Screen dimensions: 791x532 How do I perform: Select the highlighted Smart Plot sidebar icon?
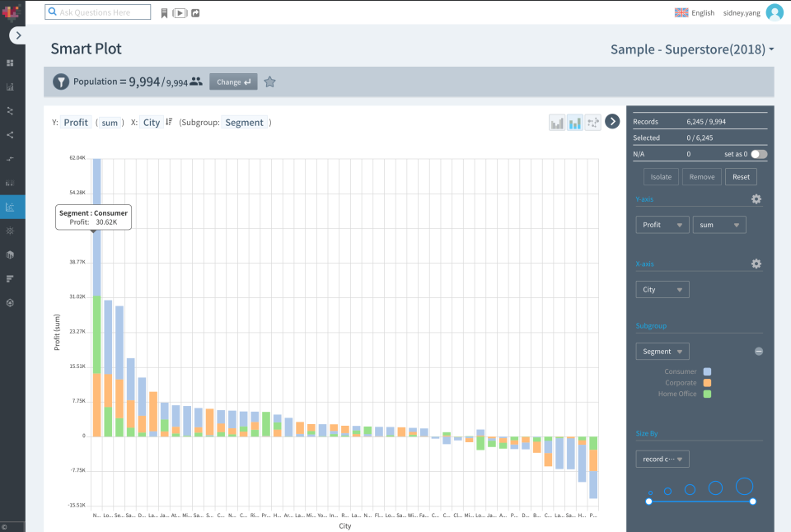[10, 207]
